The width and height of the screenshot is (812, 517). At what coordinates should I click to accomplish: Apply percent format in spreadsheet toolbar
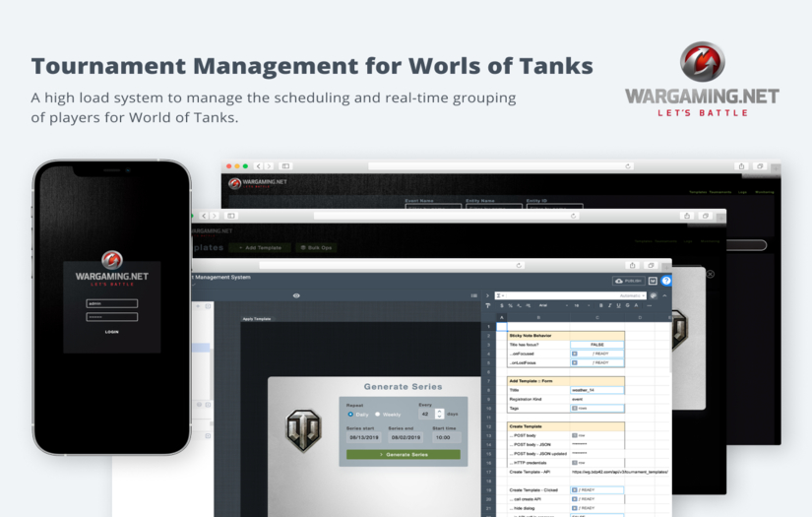510,305
